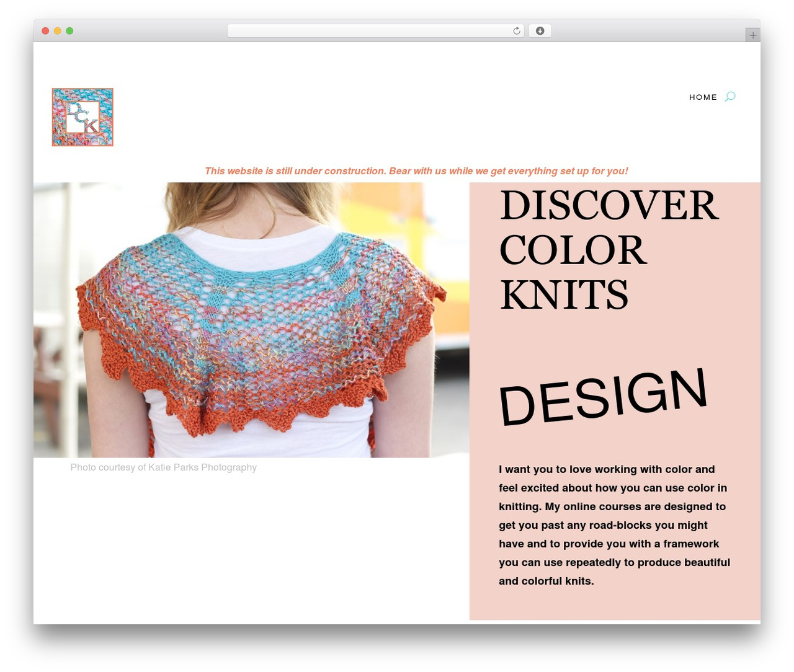The width and height of the screenshot is (794, 672).
Task: Click the tilted DESIGN heading
Action: (x=603, y=397)
